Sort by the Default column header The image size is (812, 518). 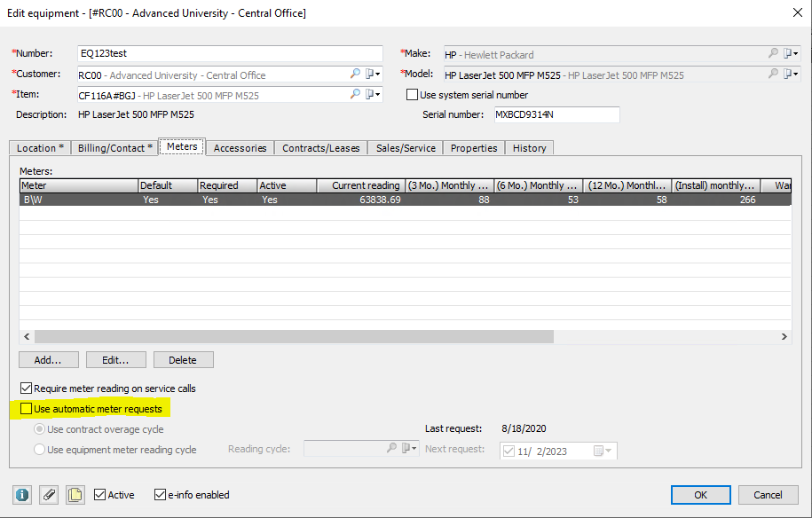(169, 185)
